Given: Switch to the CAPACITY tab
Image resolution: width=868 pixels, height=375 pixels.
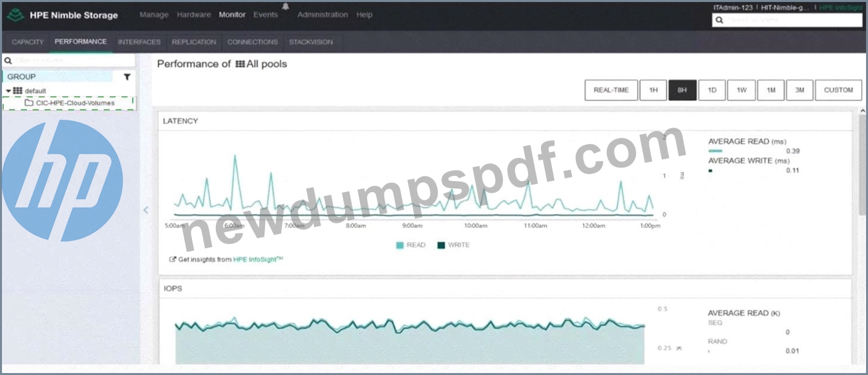Looking at the screenshot, I should (x=28, y=42).
